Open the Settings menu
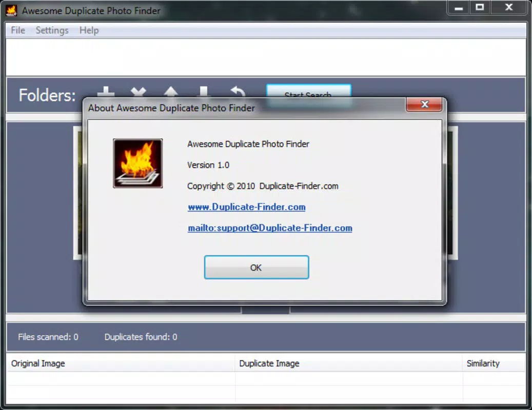This screenshot has width=532, height=410. coord(52,31)
